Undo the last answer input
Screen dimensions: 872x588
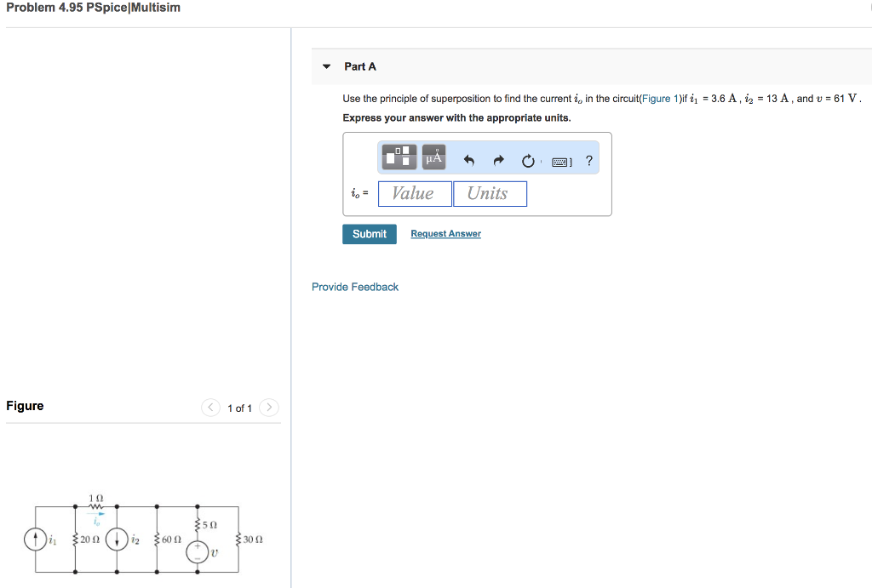point(469,158)
